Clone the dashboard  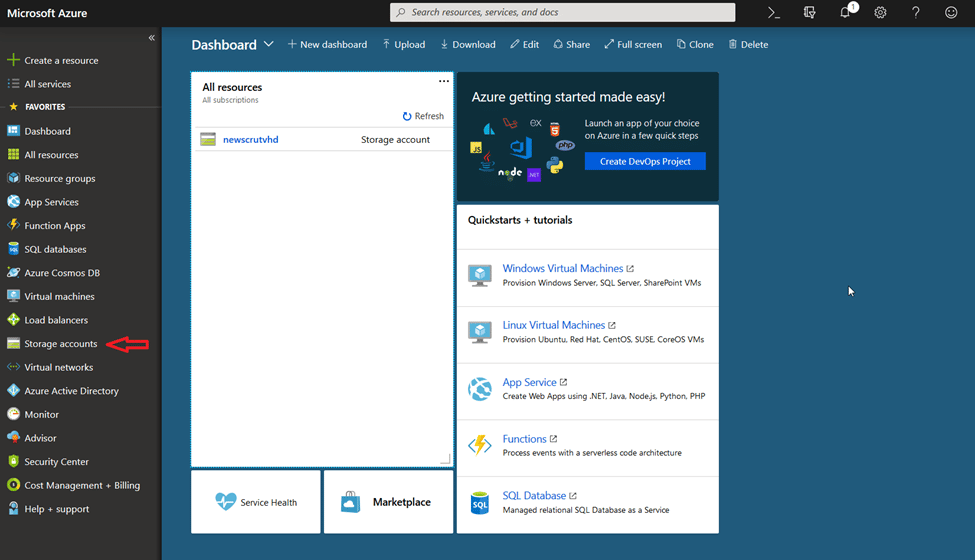695,44
